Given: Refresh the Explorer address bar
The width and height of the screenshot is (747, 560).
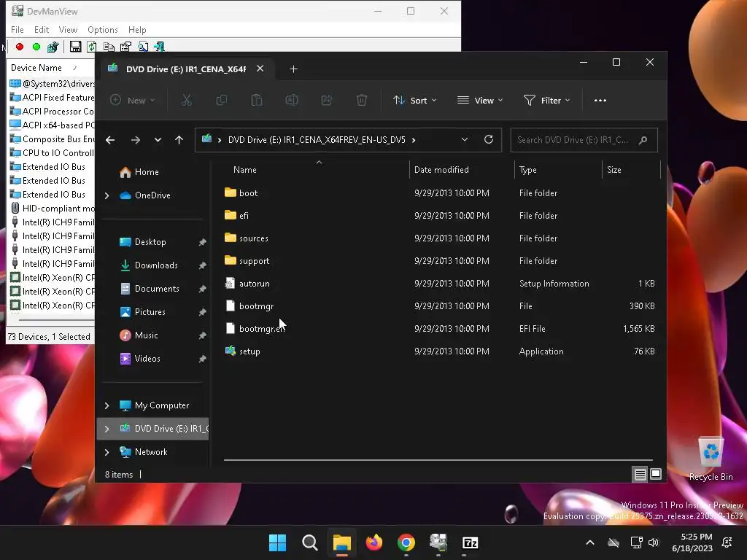Looking at the screenshot, I should [489, 139].
